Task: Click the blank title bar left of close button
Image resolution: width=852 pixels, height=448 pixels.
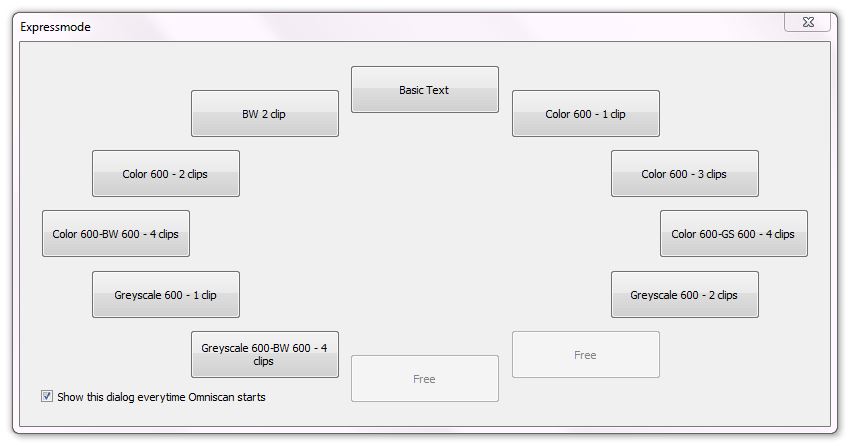Action: click(500, 27)
